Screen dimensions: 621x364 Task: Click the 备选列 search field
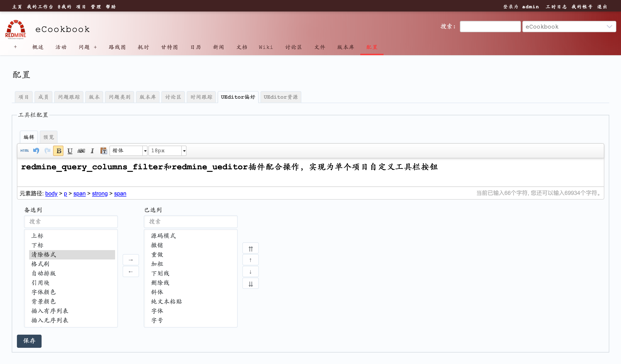pos(71,221)
